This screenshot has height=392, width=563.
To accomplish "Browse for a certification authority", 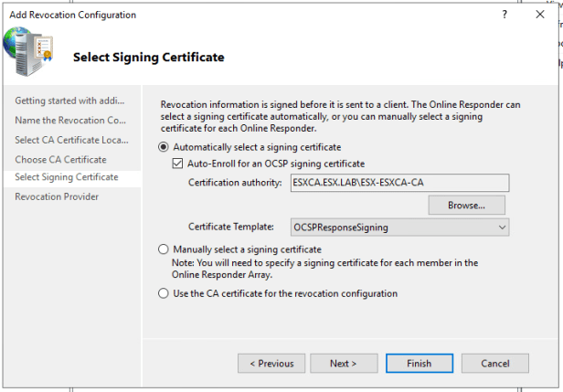I will point(466,206).
